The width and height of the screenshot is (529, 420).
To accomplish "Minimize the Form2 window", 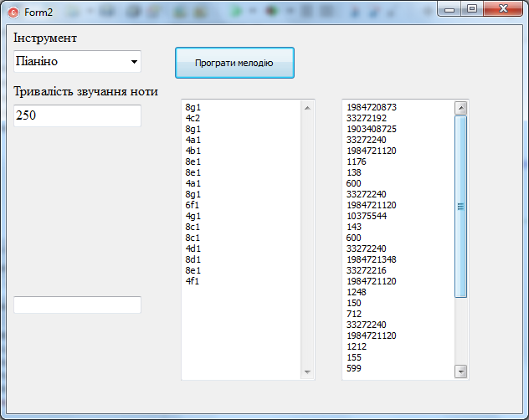I will pos(452,9).
